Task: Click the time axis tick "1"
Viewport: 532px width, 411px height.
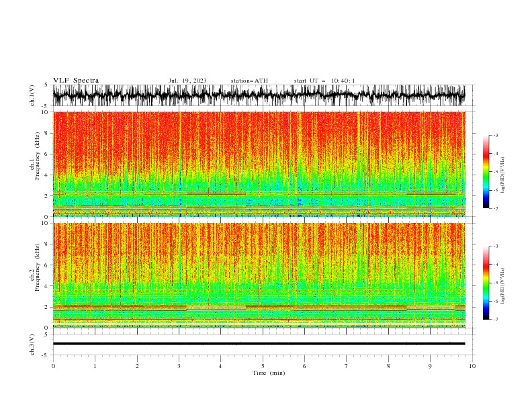Action: click(95, 366)
